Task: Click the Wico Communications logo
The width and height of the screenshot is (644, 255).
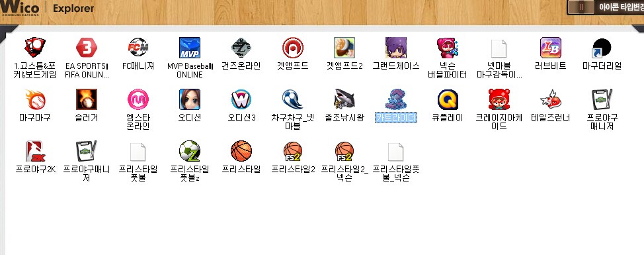Action: coord(20,8)
